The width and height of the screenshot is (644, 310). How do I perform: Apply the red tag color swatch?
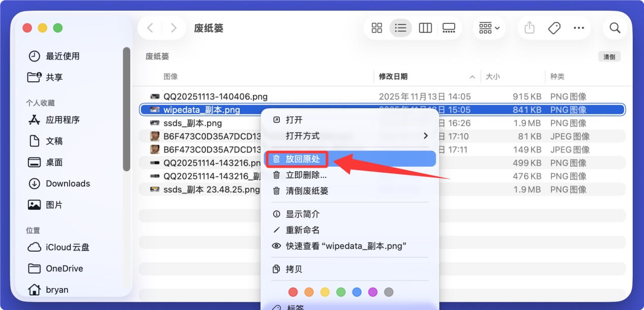292,292
